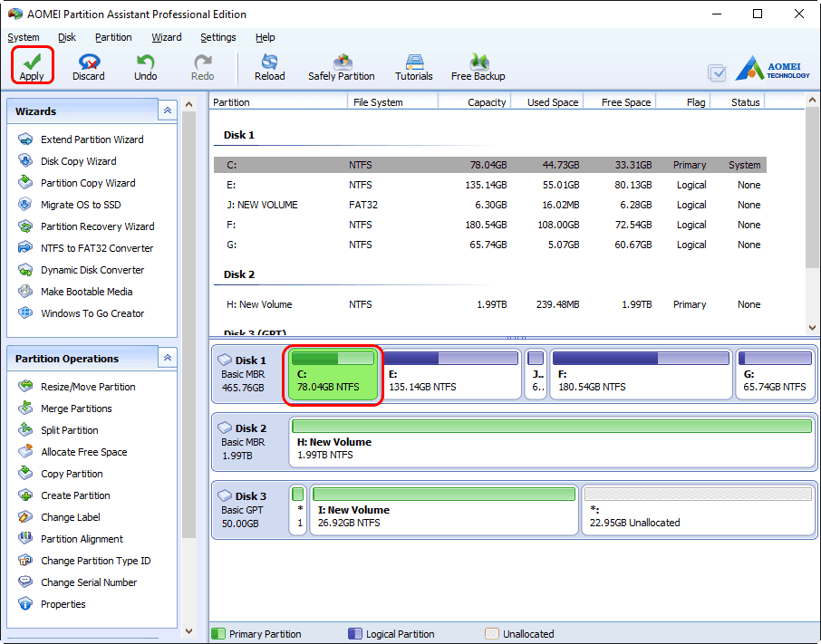Open the Settings menu
The width and height of the screenshot is (821, 644).
[x=217, y=37]
